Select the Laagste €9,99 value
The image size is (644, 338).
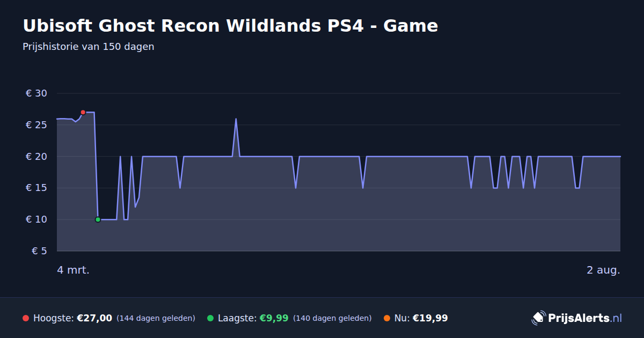(x=274, y=318)
